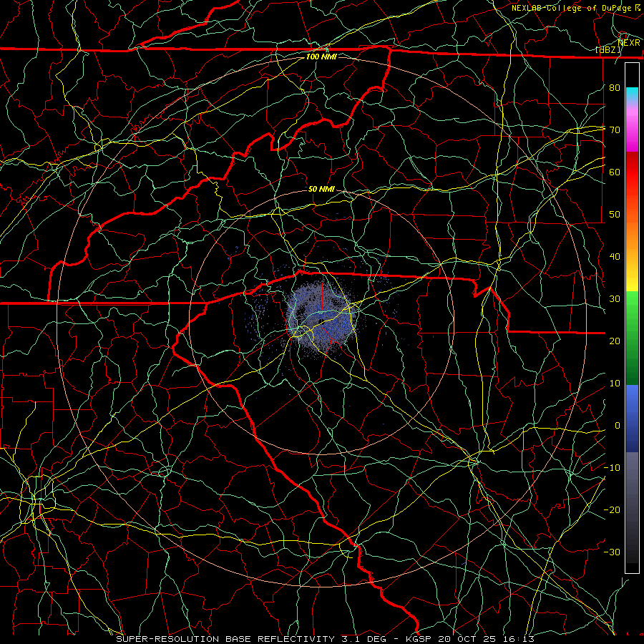Click the orange segment of the color bar
The width and height of the screenshot is (644, 644).
(x=632, y=238)
